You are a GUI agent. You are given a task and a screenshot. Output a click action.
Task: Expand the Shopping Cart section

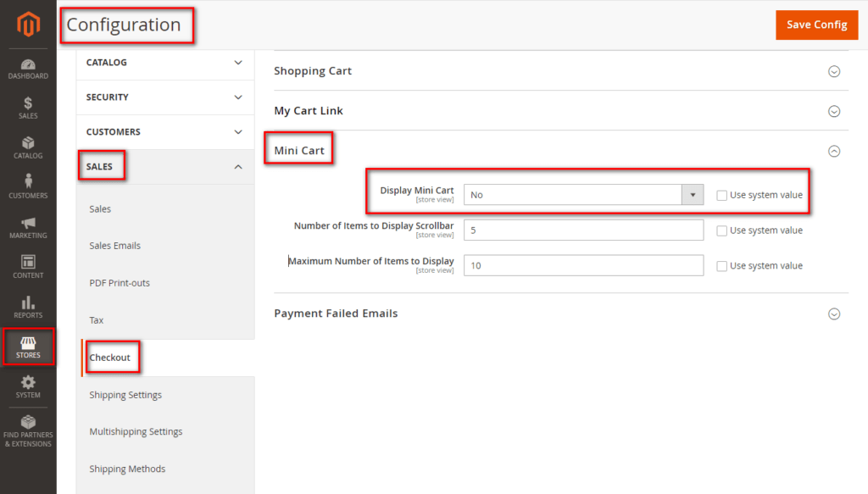833,71
